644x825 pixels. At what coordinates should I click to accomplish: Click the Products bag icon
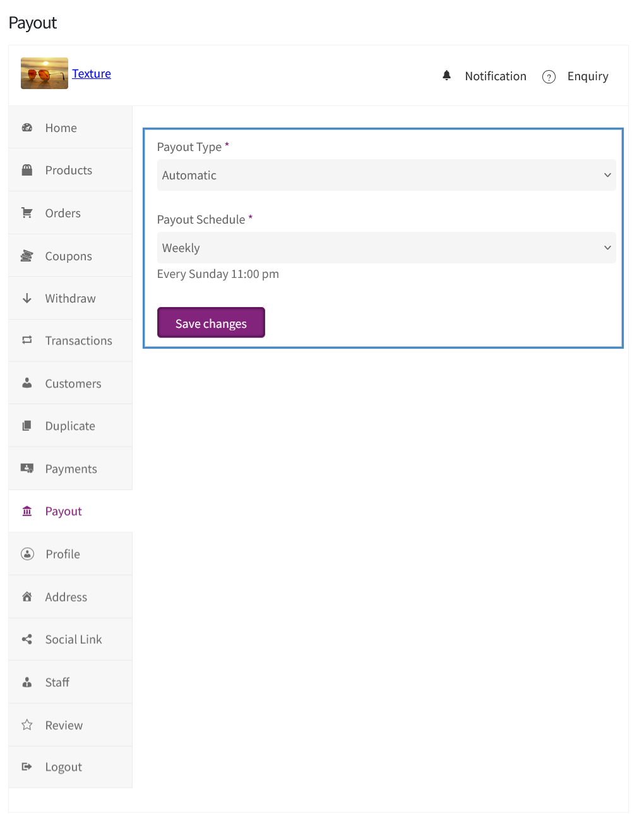tap(27, 170)
